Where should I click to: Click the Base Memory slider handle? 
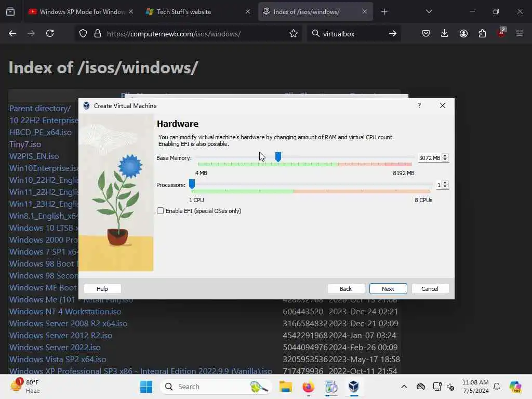[278, 157]
